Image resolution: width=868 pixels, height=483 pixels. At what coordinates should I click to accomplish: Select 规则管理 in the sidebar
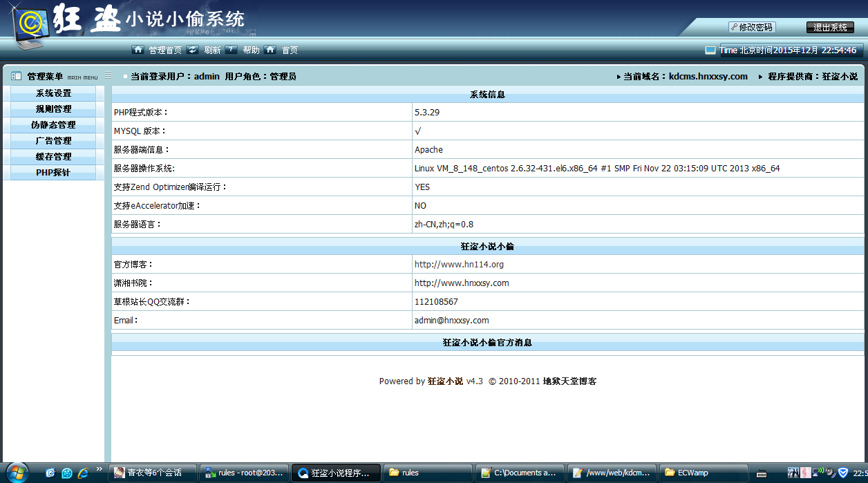pyautogui.click(x=53, y=108)
